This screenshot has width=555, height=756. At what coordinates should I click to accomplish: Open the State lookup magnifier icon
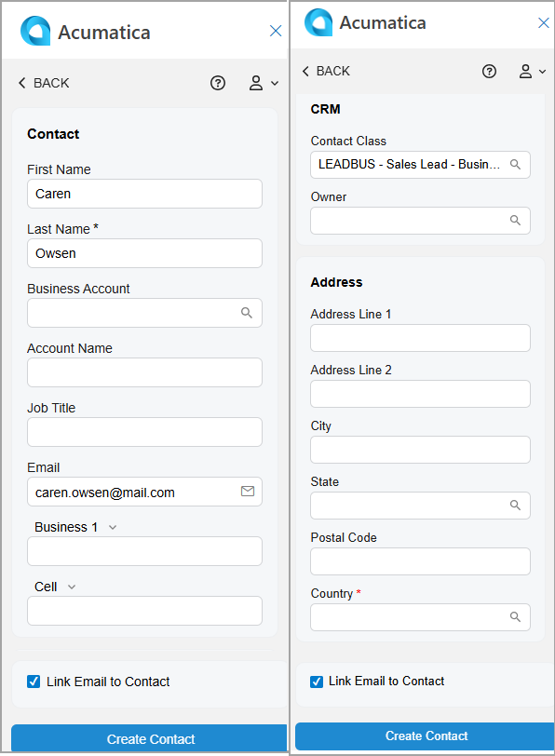(515, 506)
